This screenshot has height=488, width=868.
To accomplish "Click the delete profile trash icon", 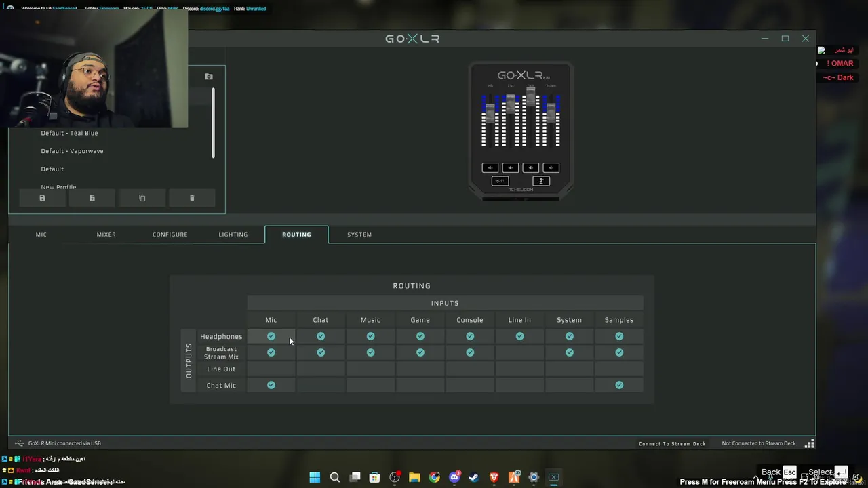I will pos(192,198).
